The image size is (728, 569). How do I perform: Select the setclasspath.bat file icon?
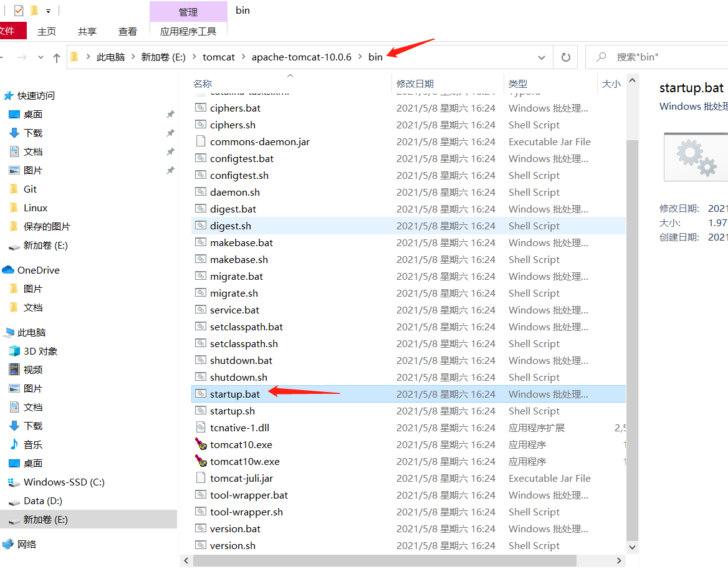201,327
